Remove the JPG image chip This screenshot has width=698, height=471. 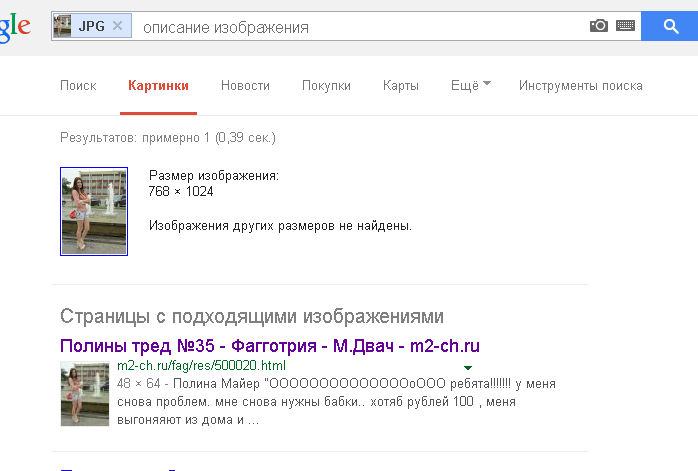point(118,26)
